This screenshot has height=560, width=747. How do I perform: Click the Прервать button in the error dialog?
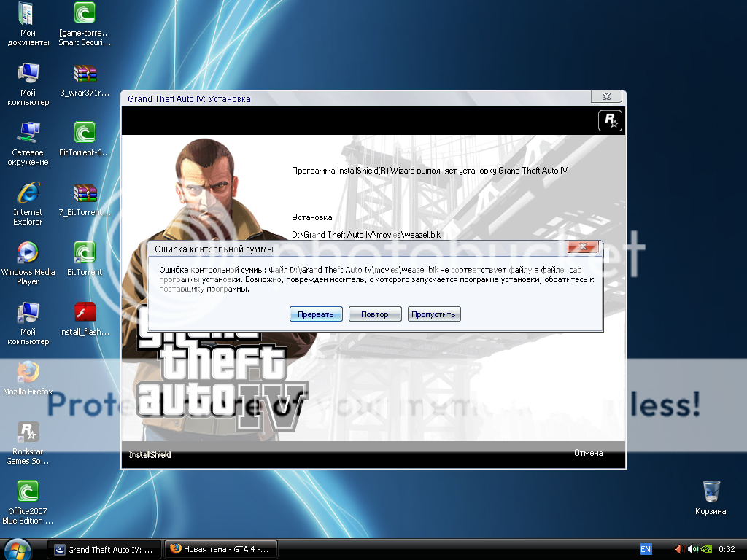coord(315,314)
